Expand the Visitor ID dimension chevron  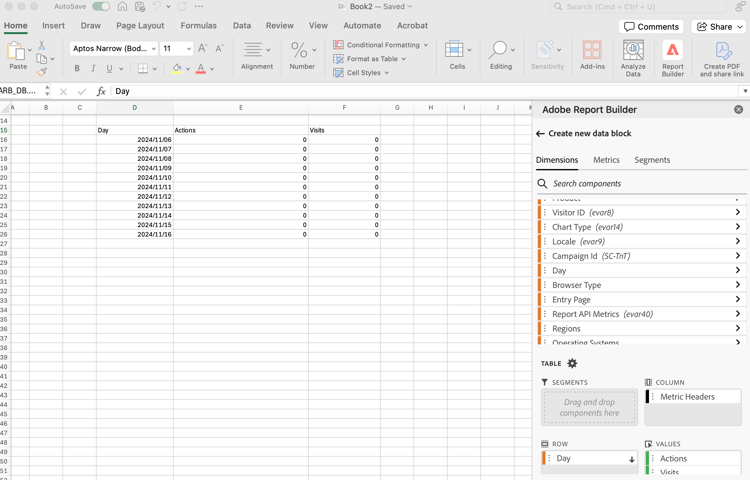click(x=738, y=212)
